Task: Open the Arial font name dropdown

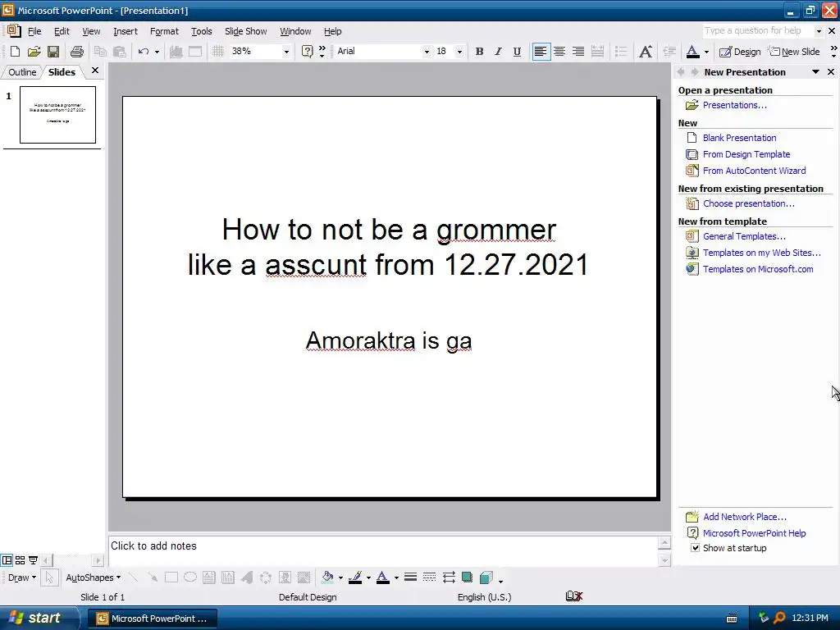Action: pyautogui.click(x=427, y=52)
